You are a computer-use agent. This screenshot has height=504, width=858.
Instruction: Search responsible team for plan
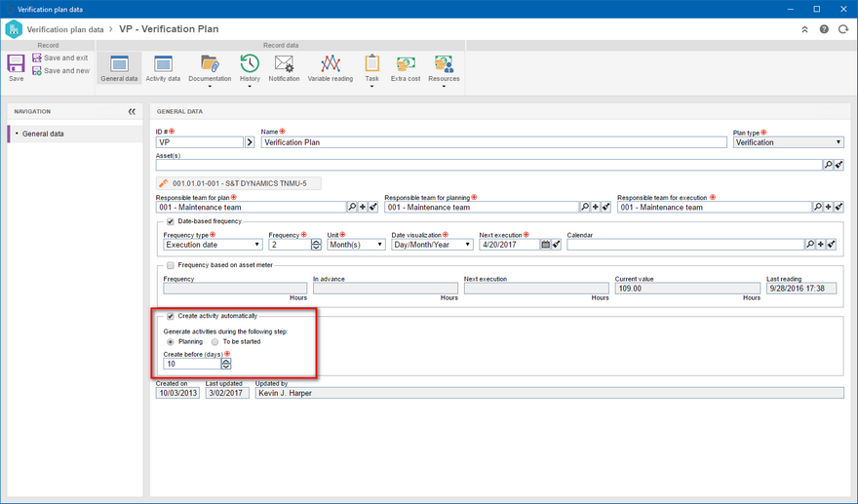(x=352, y=208)
